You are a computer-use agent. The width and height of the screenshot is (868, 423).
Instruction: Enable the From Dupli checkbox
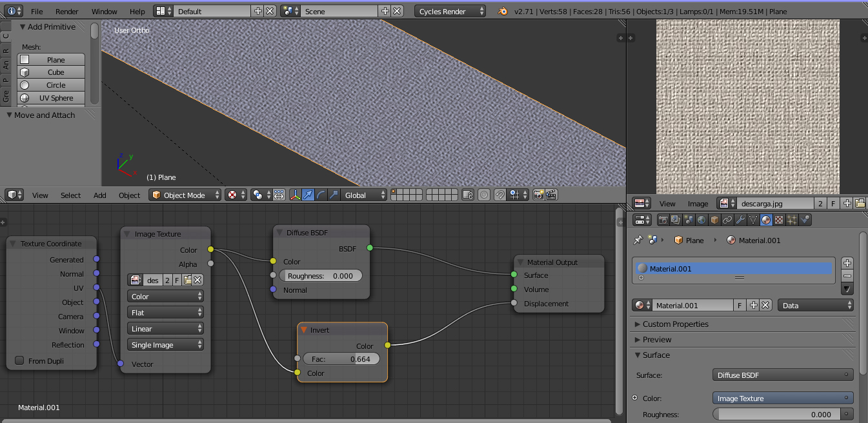click(x=19, y=360)
